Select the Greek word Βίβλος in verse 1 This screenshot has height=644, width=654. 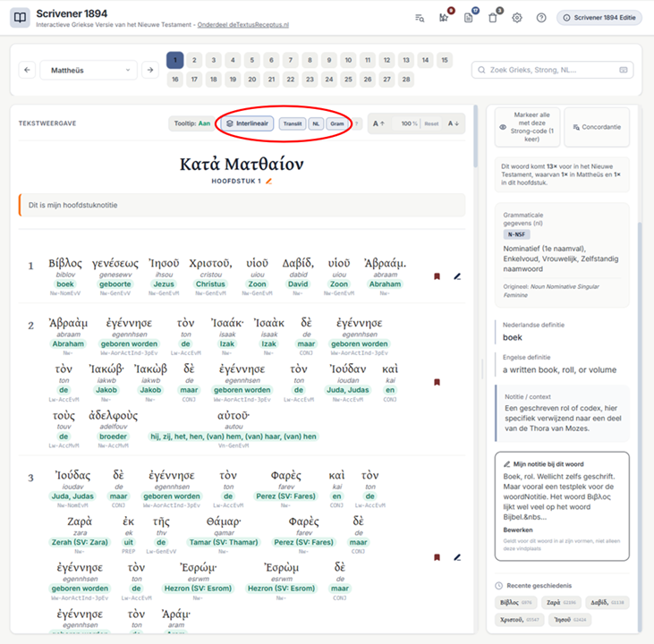pos(65,263)
